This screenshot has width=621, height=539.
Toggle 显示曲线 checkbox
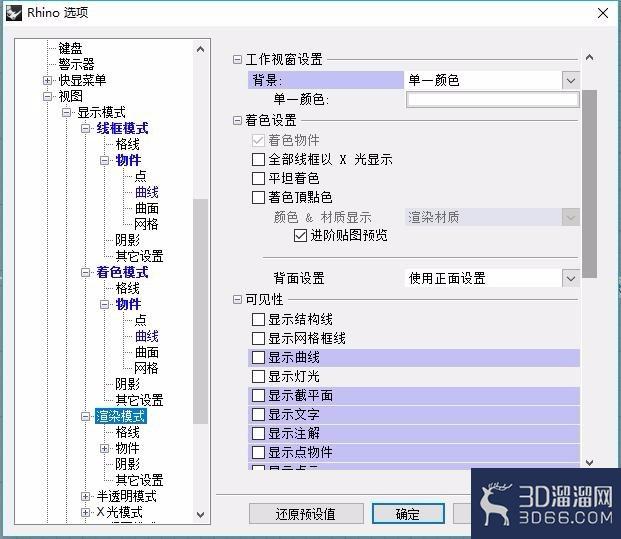(x=258, y=358)
